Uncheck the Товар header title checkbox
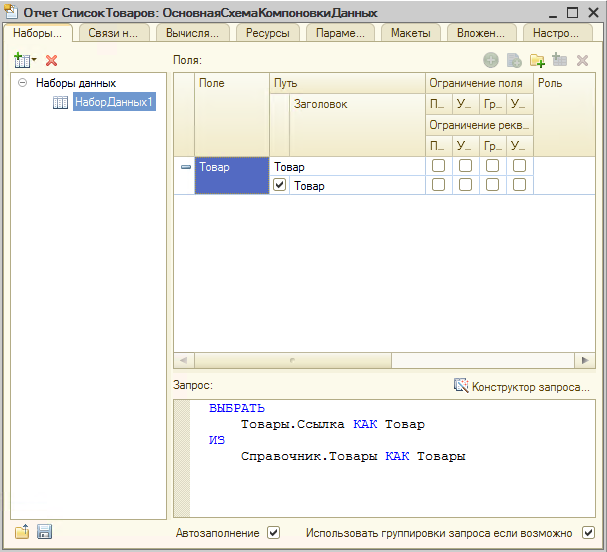Image resolution: width=607 pixels, height=552 pixels. pos(280,185)
